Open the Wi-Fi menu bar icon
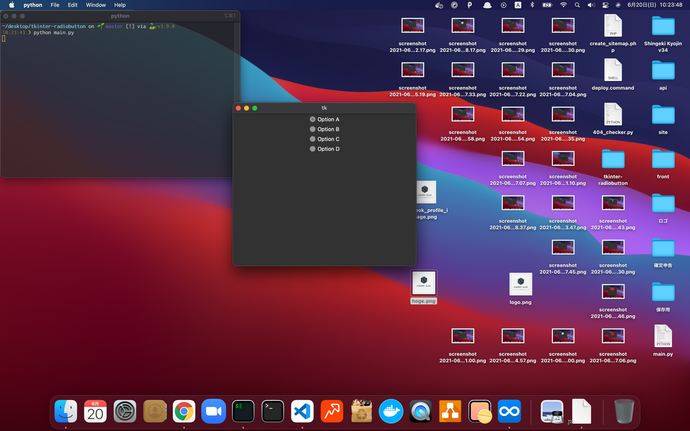 tap(563, 5)
